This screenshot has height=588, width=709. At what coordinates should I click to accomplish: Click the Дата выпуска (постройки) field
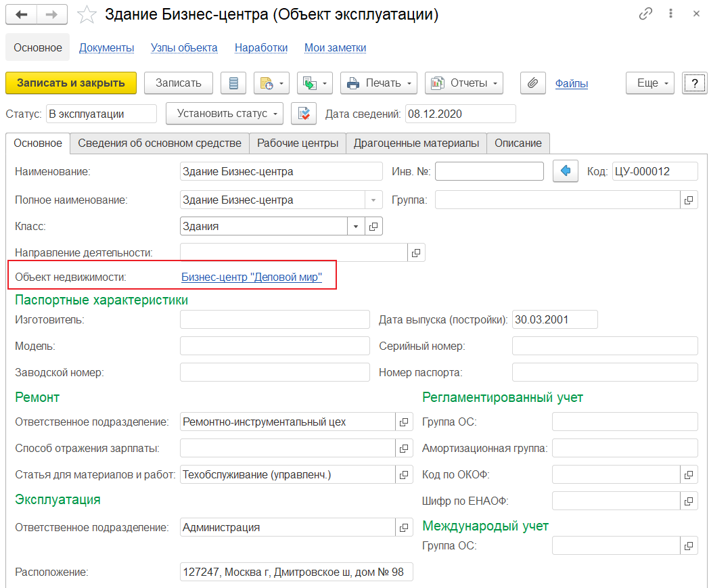tap(554, 319)
